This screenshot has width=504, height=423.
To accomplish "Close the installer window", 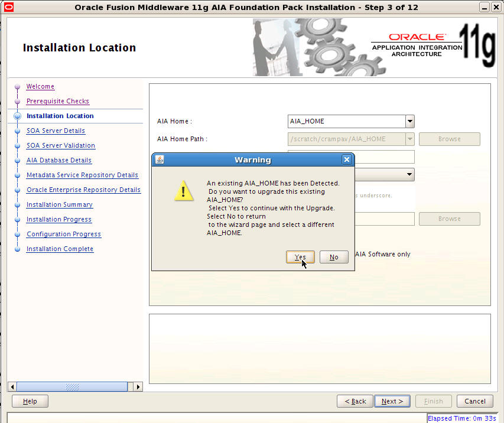I will pyautogui.click(x=496, y=7).
